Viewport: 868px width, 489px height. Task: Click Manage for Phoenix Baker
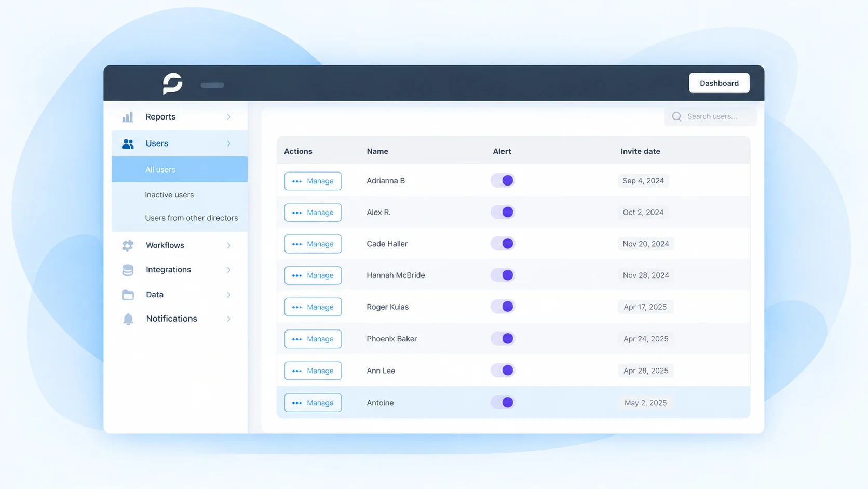[313, 339]
